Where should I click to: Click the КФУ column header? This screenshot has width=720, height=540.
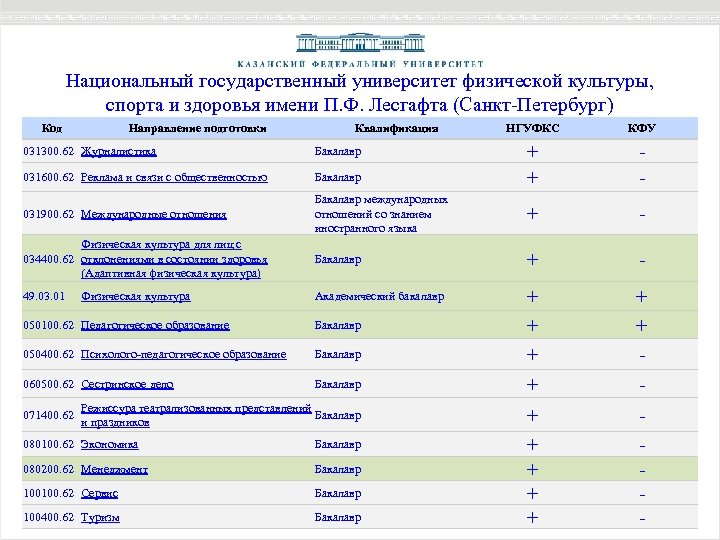641,128
